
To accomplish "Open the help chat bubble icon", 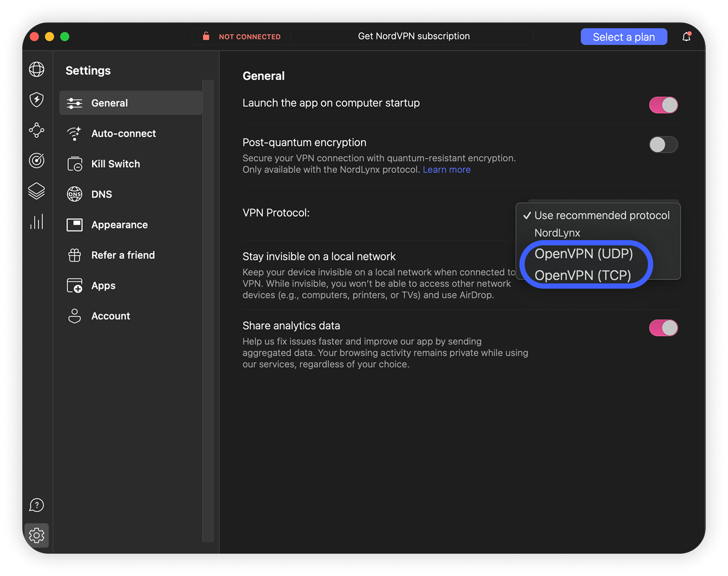I will point(37,505).
